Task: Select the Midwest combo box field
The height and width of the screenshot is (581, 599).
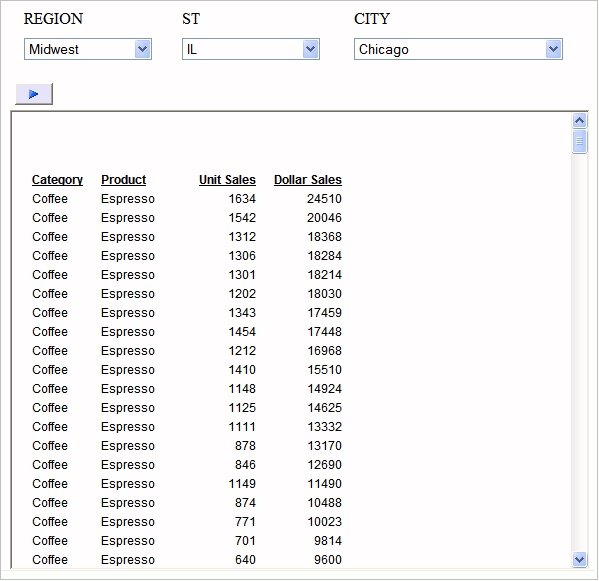Action: pyautogui.click(x=88, y=49)
